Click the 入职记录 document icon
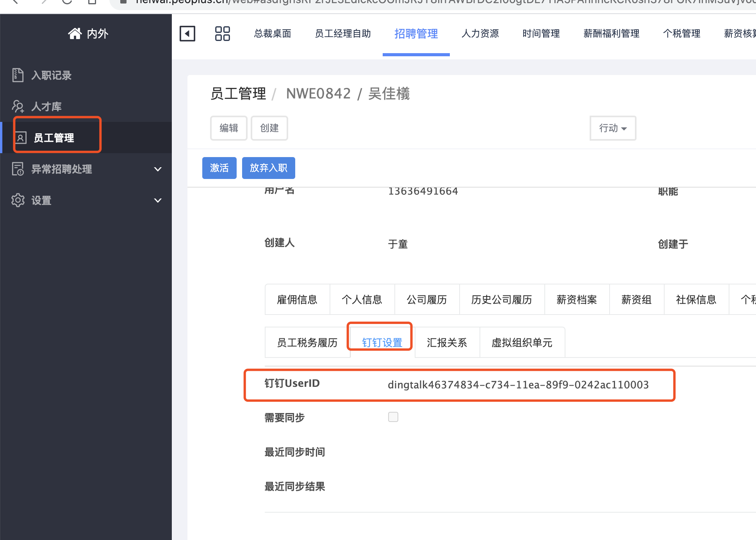Screen dimensions: 756x540 (18, 75)
